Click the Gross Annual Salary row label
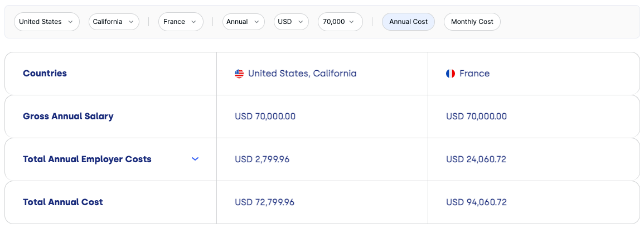644x228 pixels. click(x=68, y=117)
